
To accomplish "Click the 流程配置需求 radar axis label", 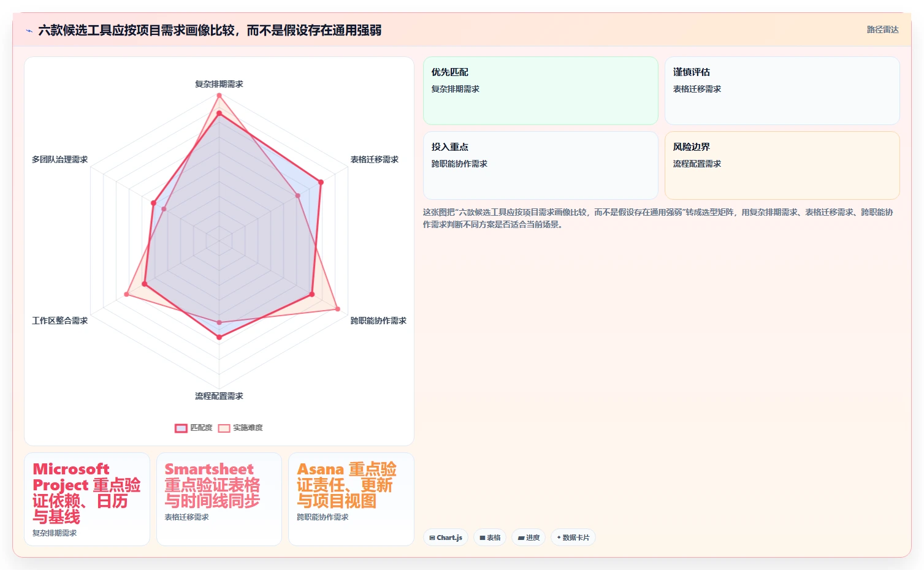I will tap(219, 396).
